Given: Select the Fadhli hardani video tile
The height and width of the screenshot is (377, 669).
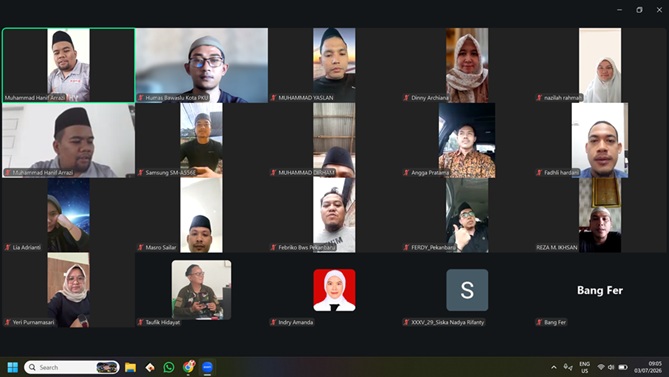Looking at the screenshot, I should [x=600, y=140].
